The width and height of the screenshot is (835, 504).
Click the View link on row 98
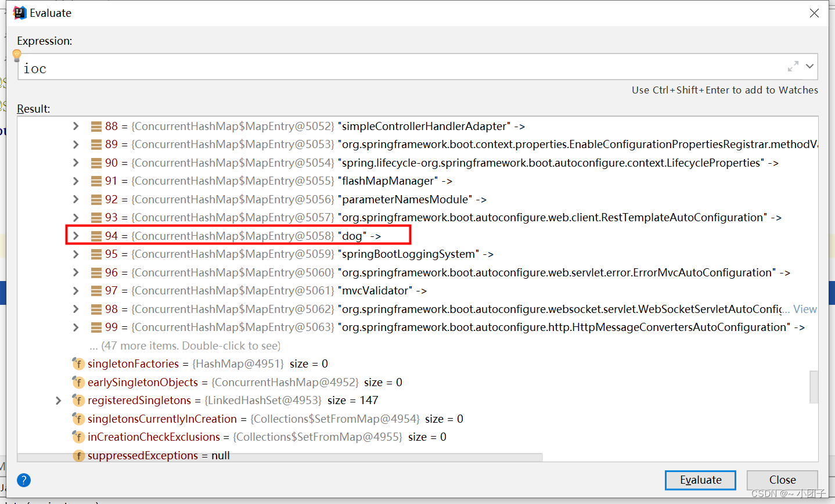805,309
